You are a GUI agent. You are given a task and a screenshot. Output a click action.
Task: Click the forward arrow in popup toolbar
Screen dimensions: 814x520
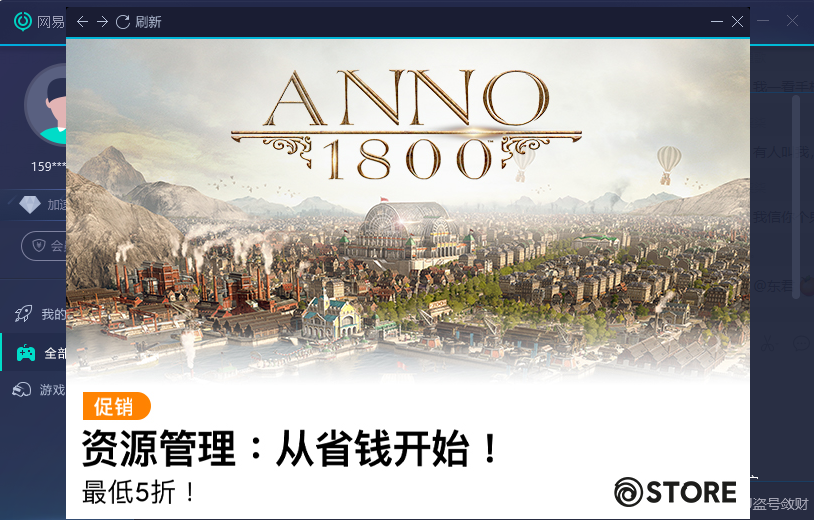point(102,21)
